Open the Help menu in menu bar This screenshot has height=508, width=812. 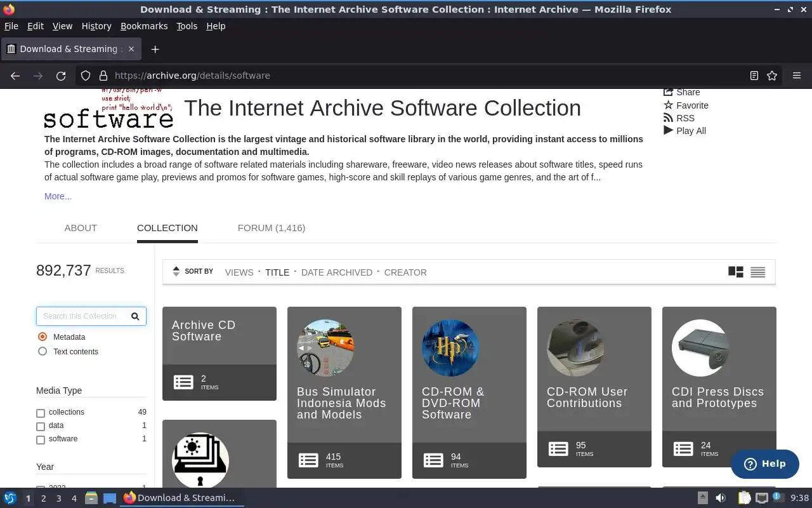pyautogui.click(x=216, y=26)
